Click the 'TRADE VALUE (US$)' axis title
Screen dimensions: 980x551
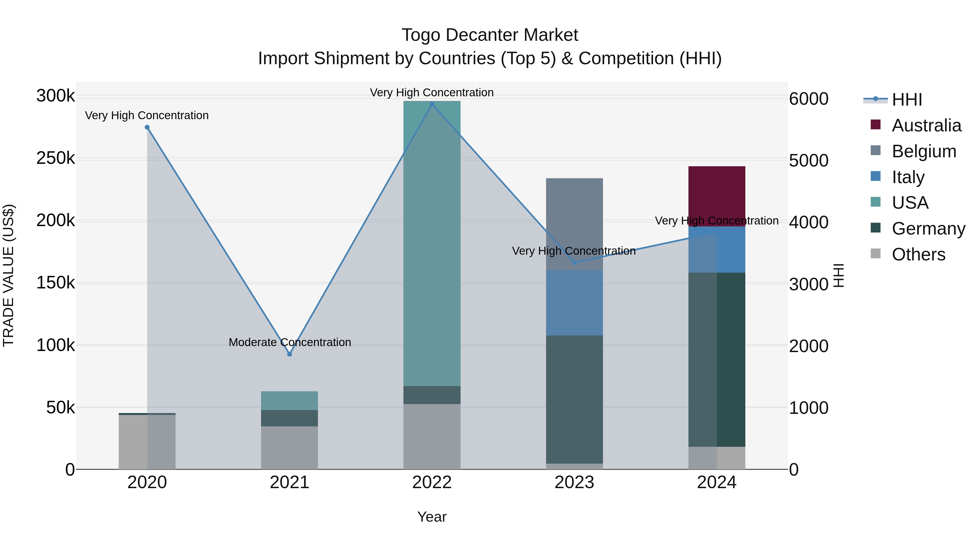point(8,275)
